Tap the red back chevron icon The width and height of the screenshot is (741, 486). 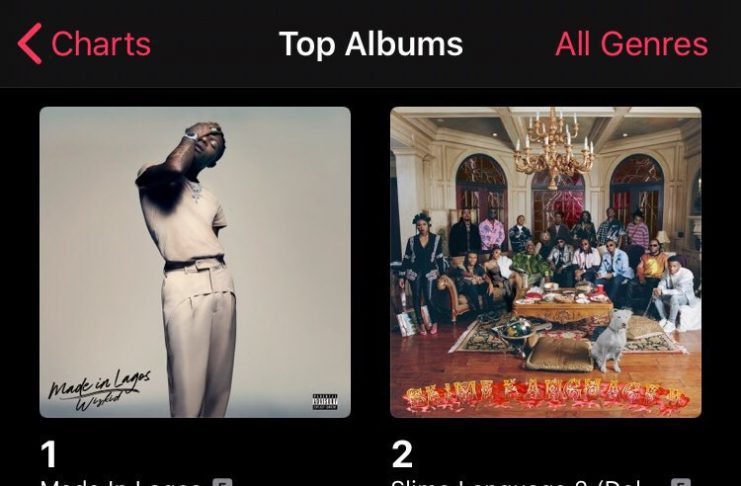pos(30,43)
